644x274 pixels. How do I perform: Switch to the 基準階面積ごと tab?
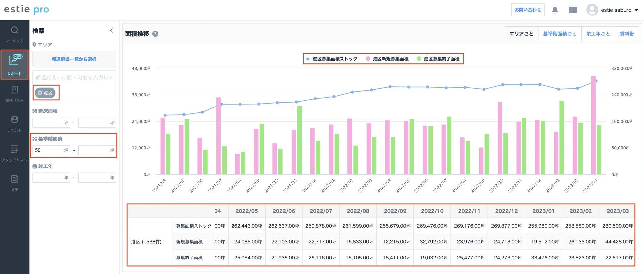click(x=559, y=34)
